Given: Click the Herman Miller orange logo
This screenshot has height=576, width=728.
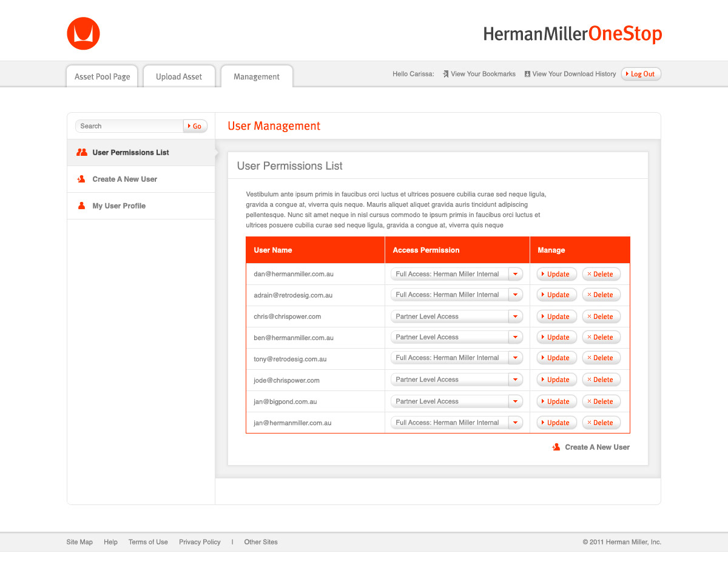Looking at the screenshot, I should pyautogui.click(x=83, y=33).
